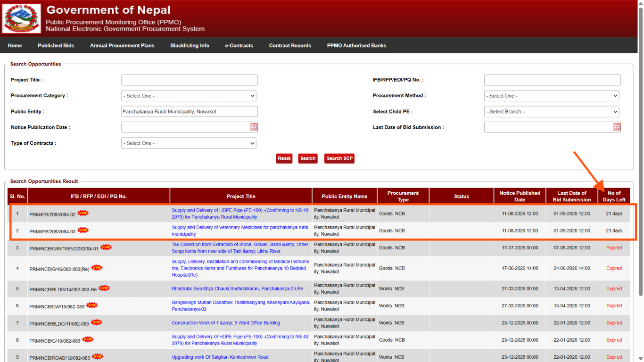Open Upgrading work Of Salghari Kankeshwori Road link
Screen dimensions: 644x362
click(220, 357)
